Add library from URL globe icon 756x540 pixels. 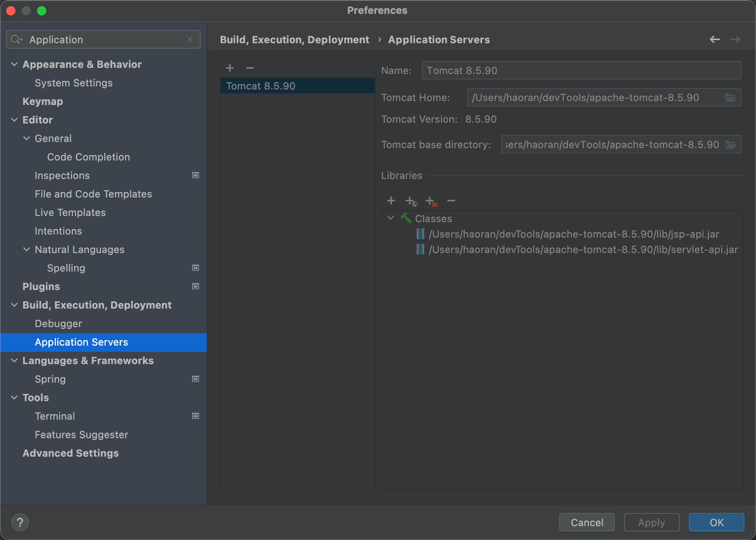(411, 201)
